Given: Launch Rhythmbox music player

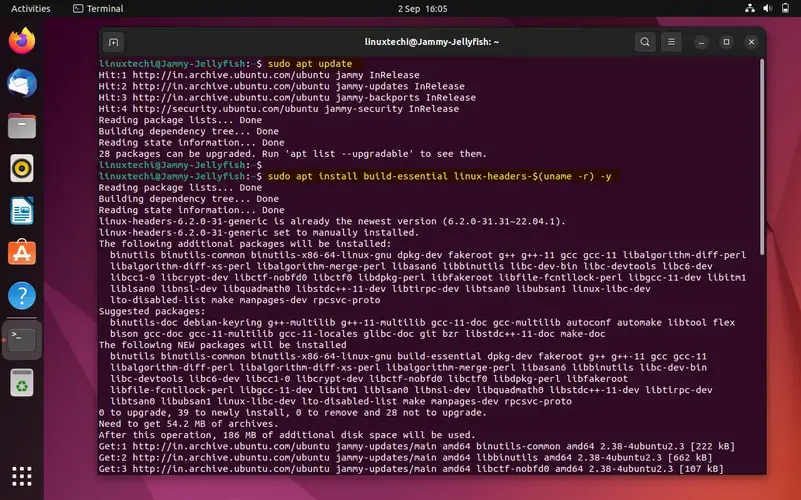Looking at the screenshot, I should (22, 168).
